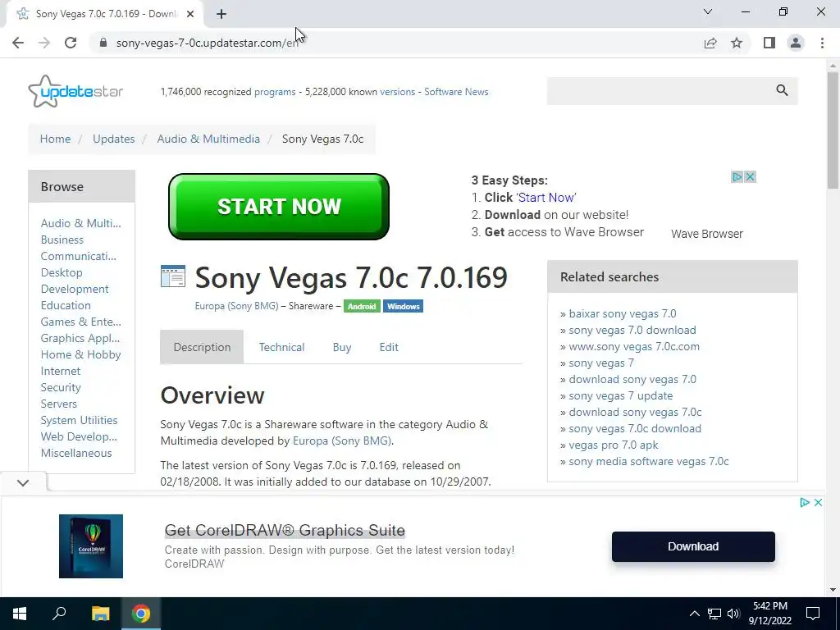Viewport: 840px width, 630px height.
Task: Click the page vertical scrollbar thumb
Action: pyautogui.click(x=833, y=130)
